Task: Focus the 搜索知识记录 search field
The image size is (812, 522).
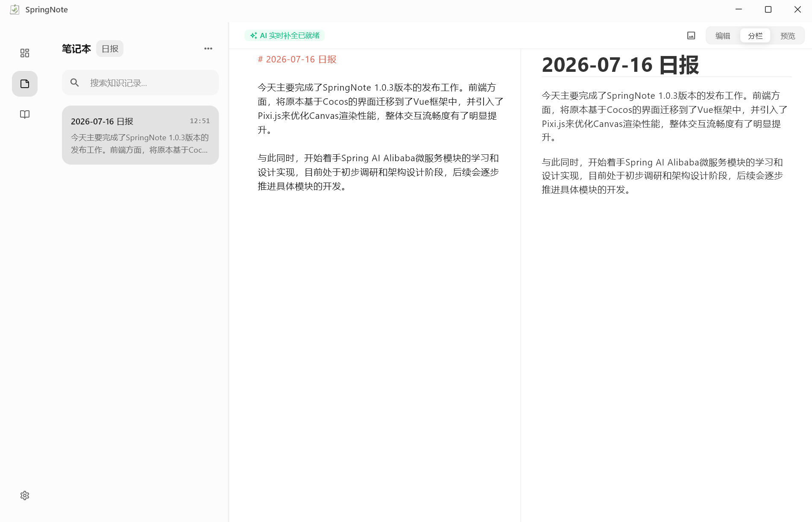Action: [140, 83]
